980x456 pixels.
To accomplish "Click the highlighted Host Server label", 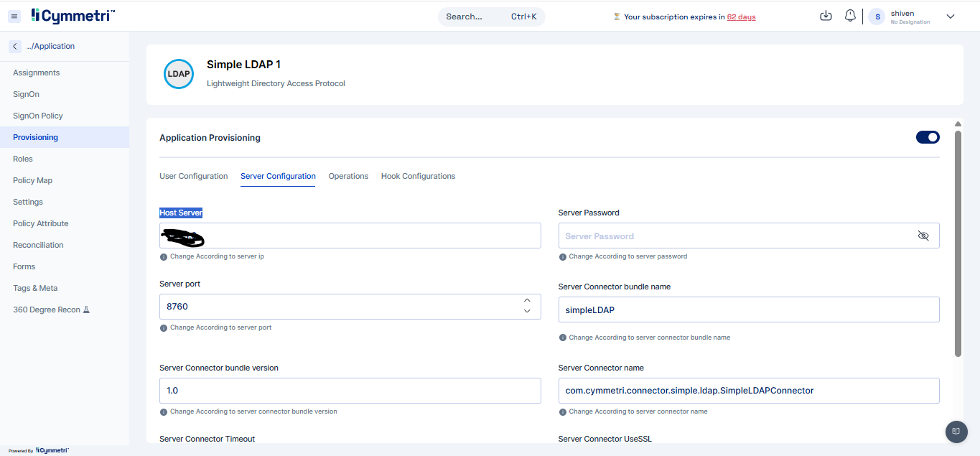I will [x=181, y=213].
